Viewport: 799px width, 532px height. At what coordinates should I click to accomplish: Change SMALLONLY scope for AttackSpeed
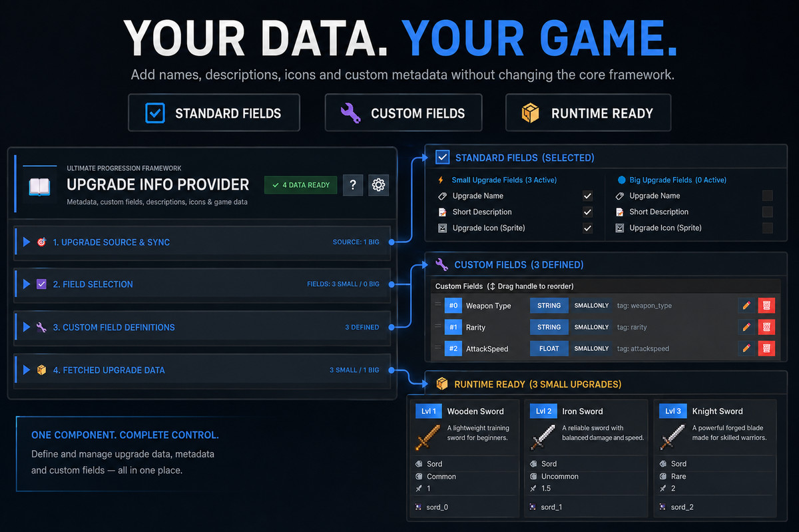pos(591,348)
